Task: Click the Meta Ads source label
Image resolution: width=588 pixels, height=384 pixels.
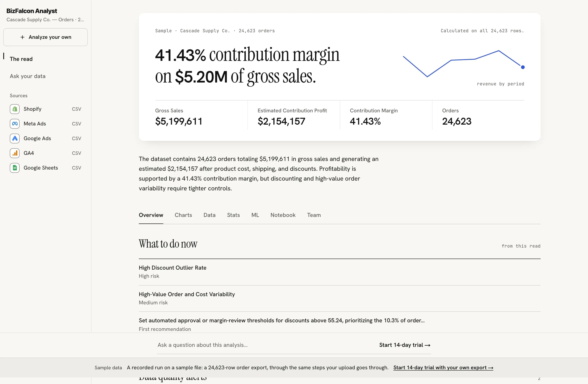Action: tap(35, 124)
